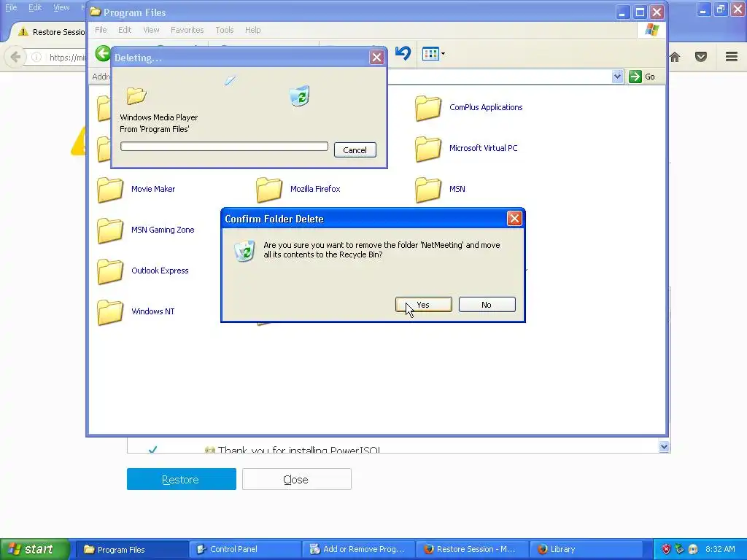Viewport: 747px width, 560px height.
Task: Click the Restore button in Firefox
Action: (x=182, y=479)
